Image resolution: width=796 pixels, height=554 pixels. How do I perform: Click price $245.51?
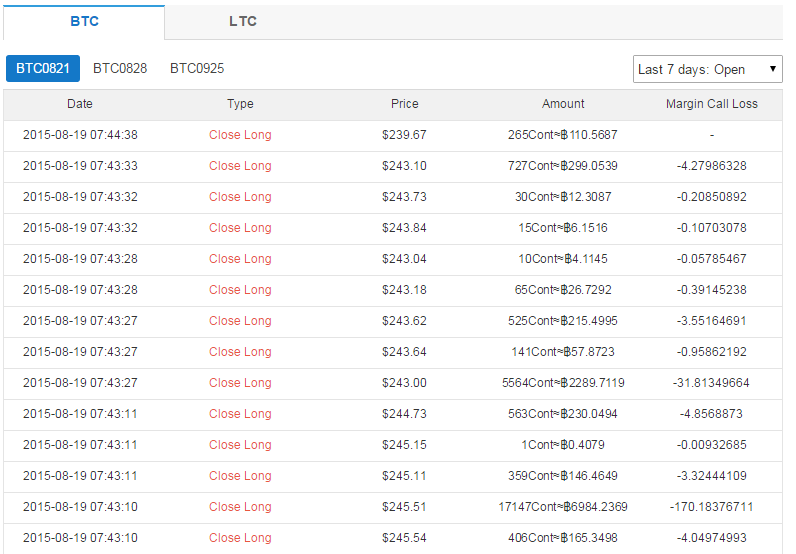(404, 507)
